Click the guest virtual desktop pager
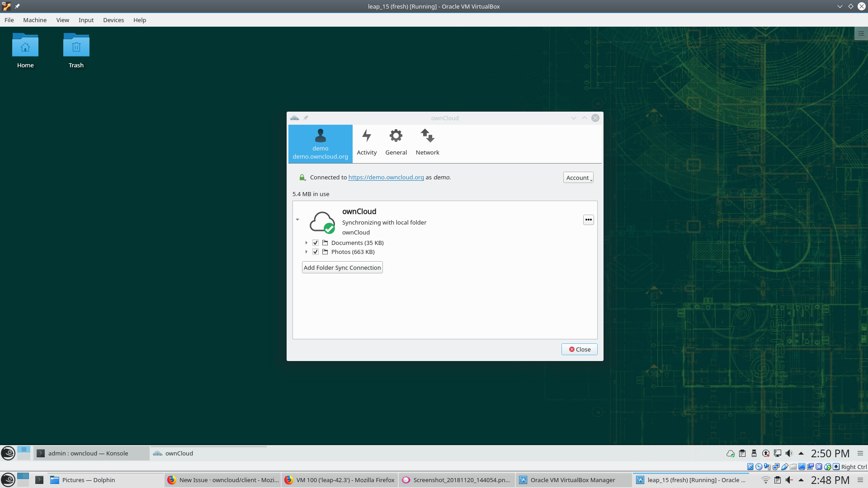This screenshot has width=868, height=488. [24, 453]
